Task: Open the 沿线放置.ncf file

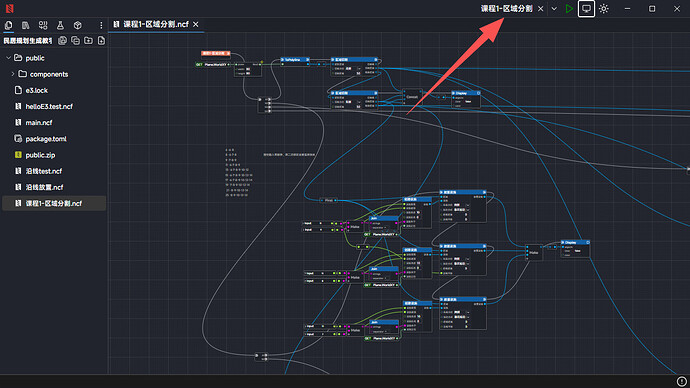Action: pos(44,187)
